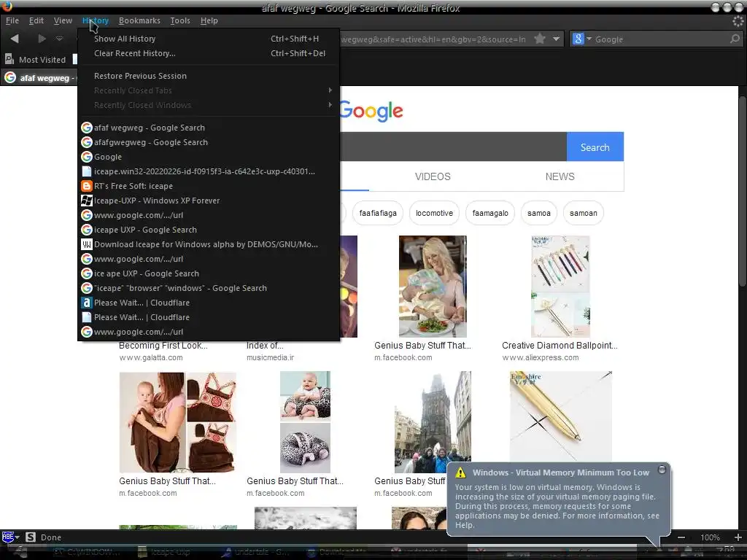The height and width of the screenshot is (560, 747).
Task: Open 'Download Iceape for Windows alpha' entry
Action: (x=209, y=244)
